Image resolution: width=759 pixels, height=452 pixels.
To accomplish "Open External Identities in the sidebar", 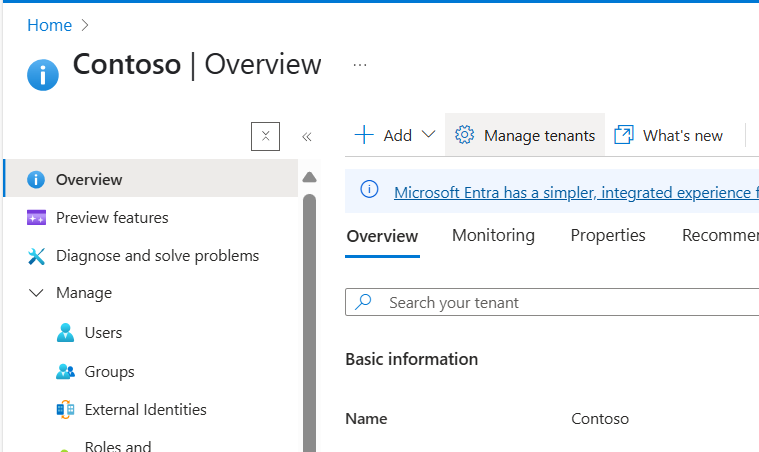I will click(x=145, y=410).
